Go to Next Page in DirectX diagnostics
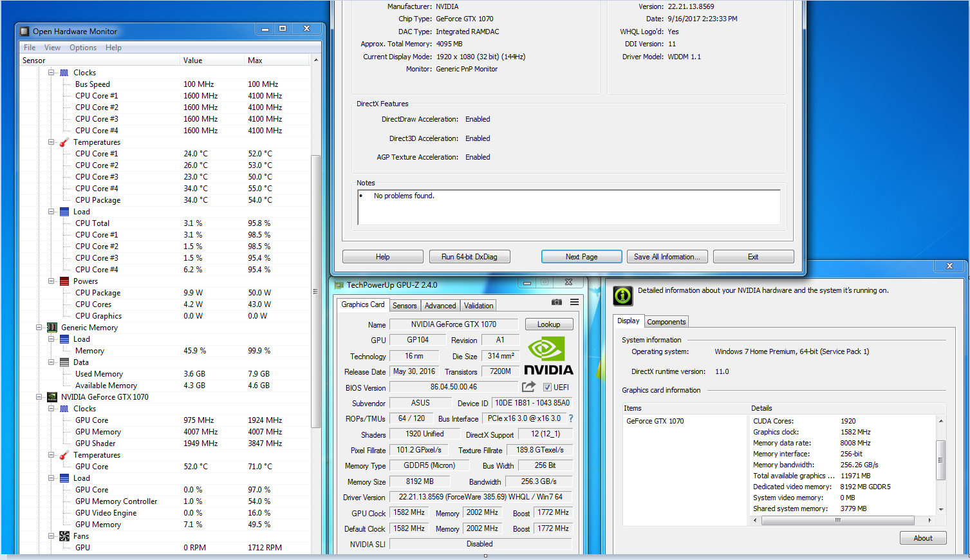This screenshot has width=970, height=560. coord(582,257)
